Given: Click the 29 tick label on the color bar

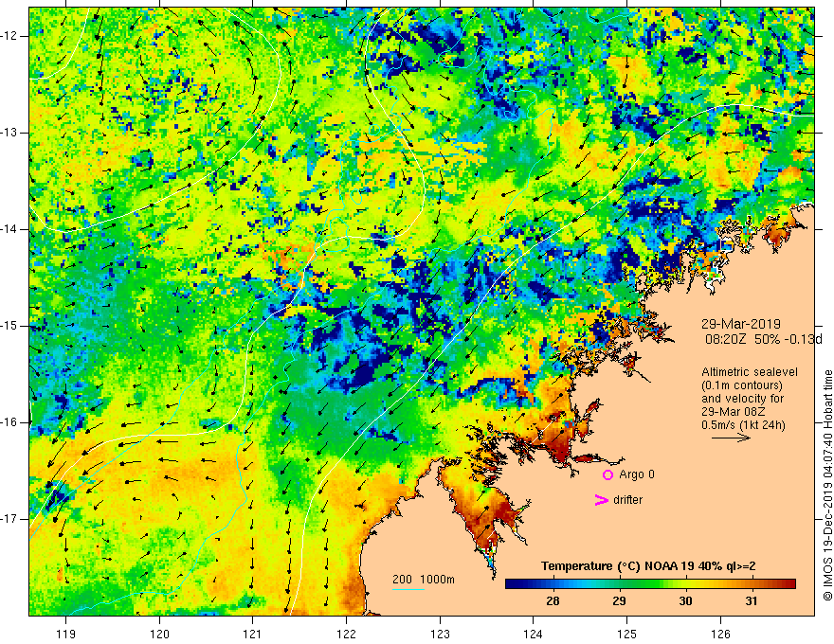Looking at the screenshot, I should coord(619,601).
